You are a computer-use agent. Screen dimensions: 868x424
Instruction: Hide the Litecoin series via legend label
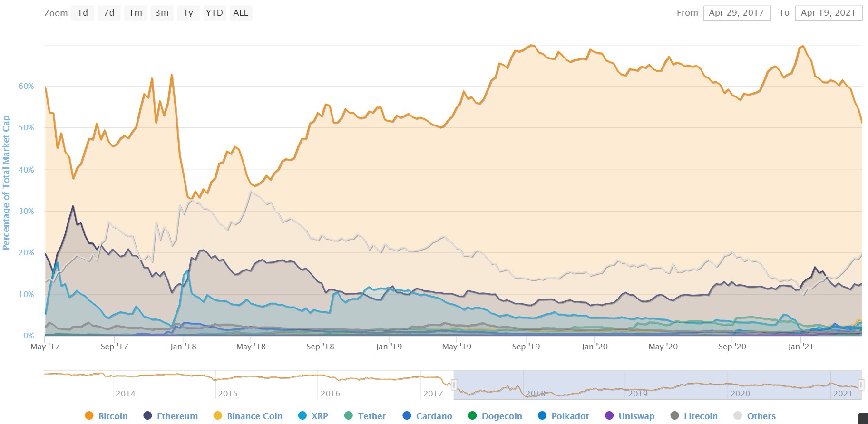pos(701,416)
